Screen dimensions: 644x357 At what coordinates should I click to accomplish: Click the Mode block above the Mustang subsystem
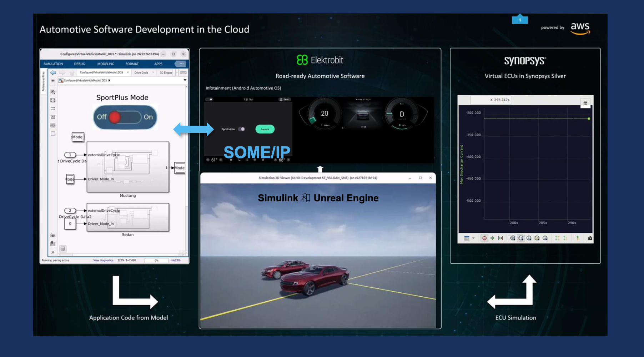point(77,137)
